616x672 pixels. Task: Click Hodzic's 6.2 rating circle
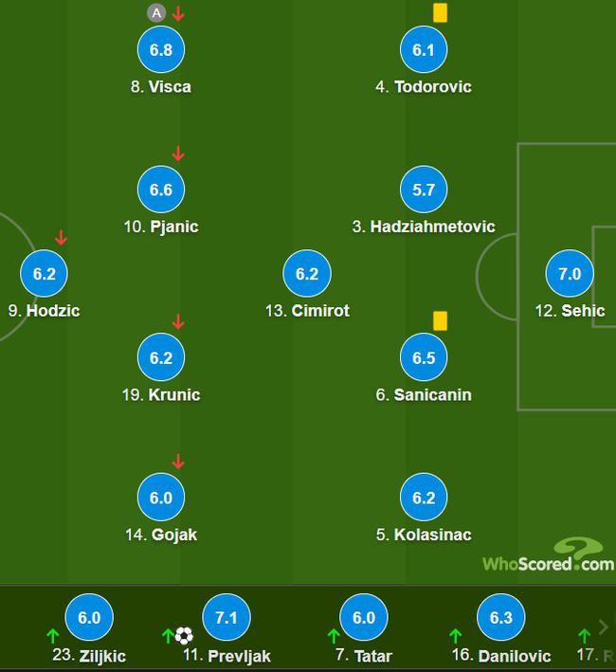[45, 274]
